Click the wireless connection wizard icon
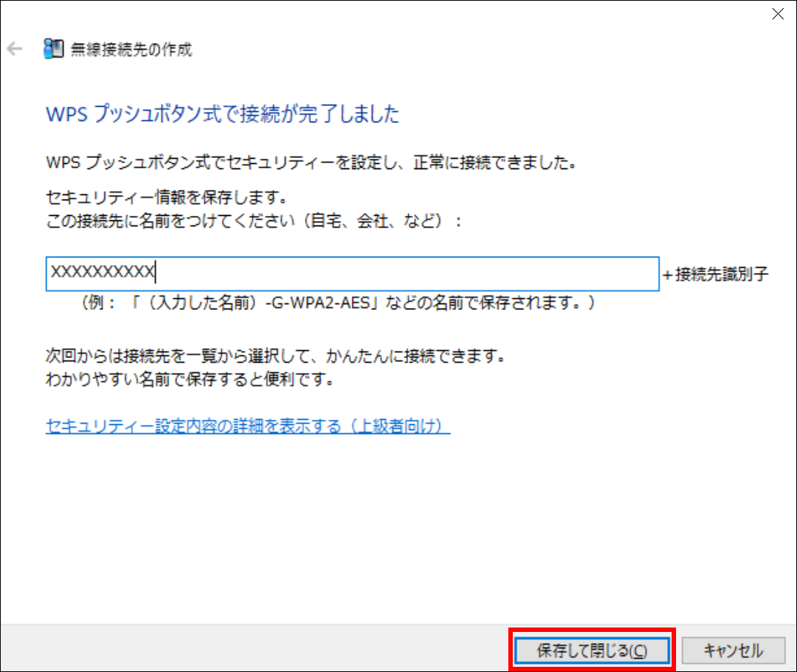This screenshot has height=672, width=797. (x=54, y=50)
